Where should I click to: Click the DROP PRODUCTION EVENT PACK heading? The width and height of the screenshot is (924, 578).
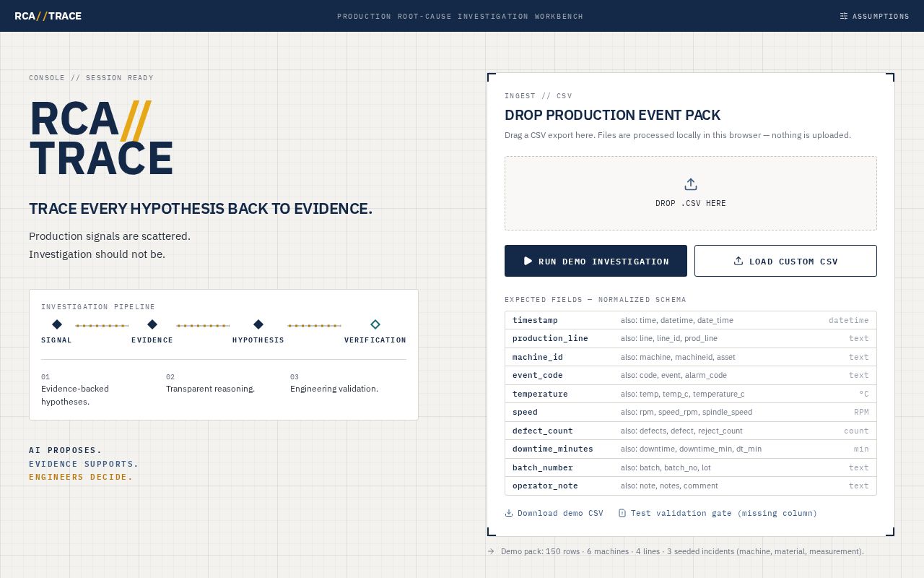612,115
